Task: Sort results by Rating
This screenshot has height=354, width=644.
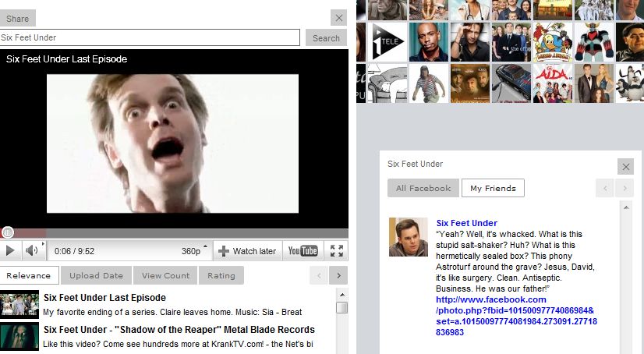Action: click(x=221, y=275)
